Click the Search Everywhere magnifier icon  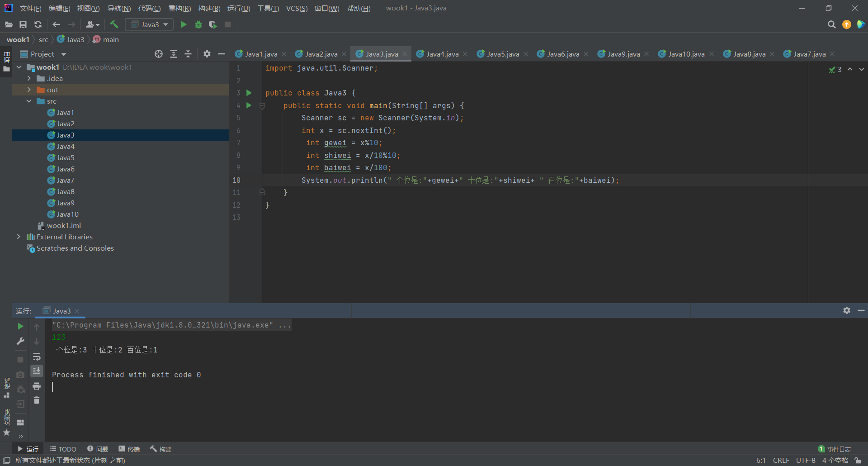point(831,24)
